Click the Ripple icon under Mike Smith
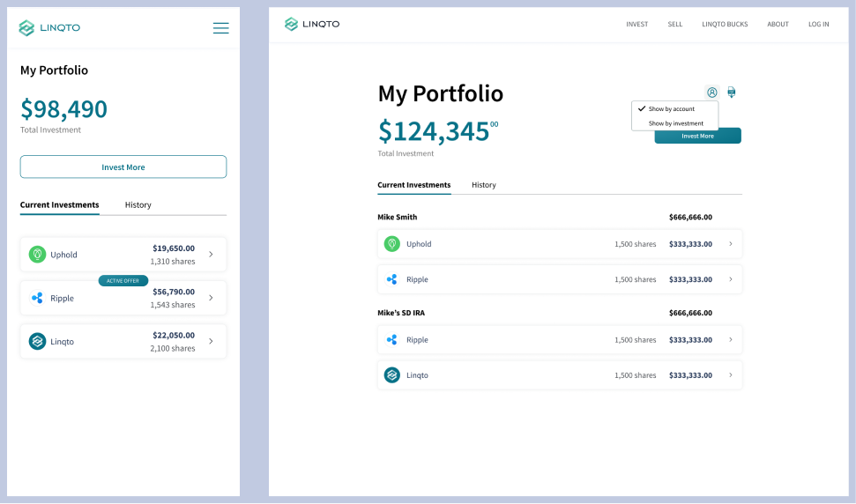Screen dimensions: 856x504 [392, 279]
